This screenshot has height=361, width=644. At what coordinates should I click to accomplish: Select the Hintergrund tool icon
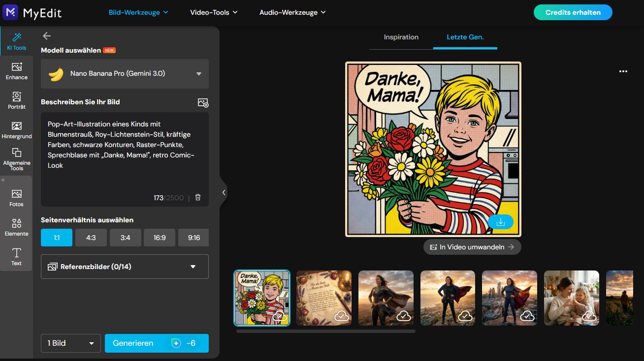tap(16, 130)
